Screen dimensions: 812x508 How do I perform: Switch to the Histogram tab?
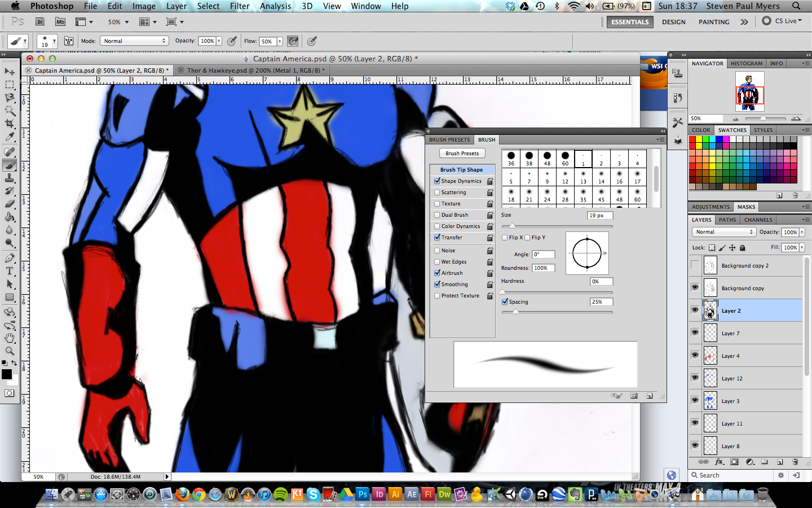(x=746, y=63)
